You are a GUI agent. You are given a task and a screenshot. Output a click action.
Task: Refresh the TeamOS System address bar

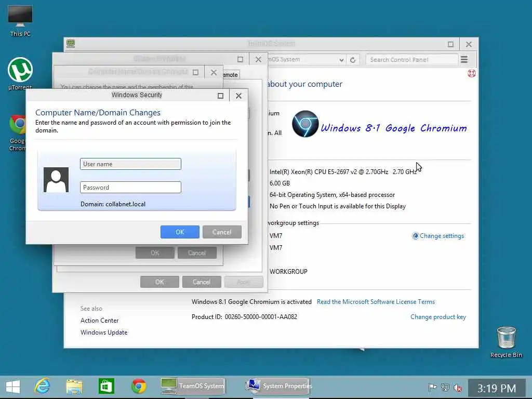353,60
